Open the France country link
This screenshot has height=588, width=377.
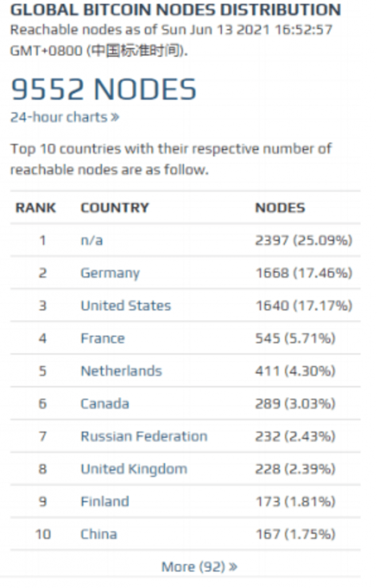click(102, 338)
